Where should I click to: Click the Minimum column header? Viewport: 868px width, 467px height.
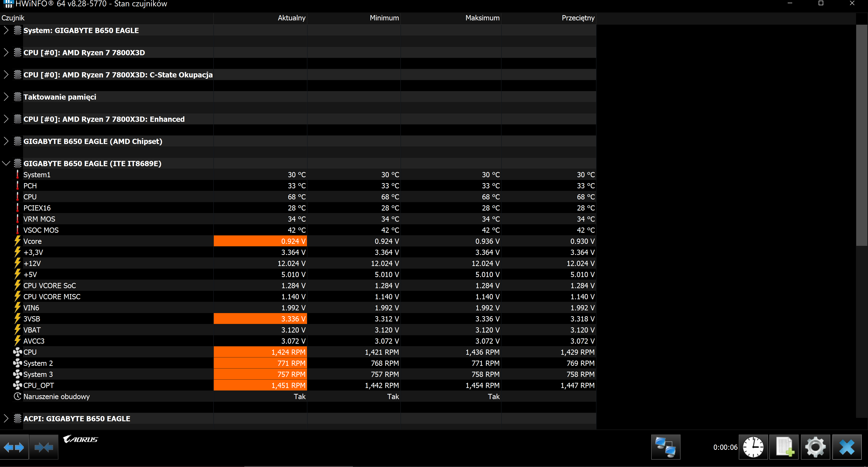click(x=354, y=18)
